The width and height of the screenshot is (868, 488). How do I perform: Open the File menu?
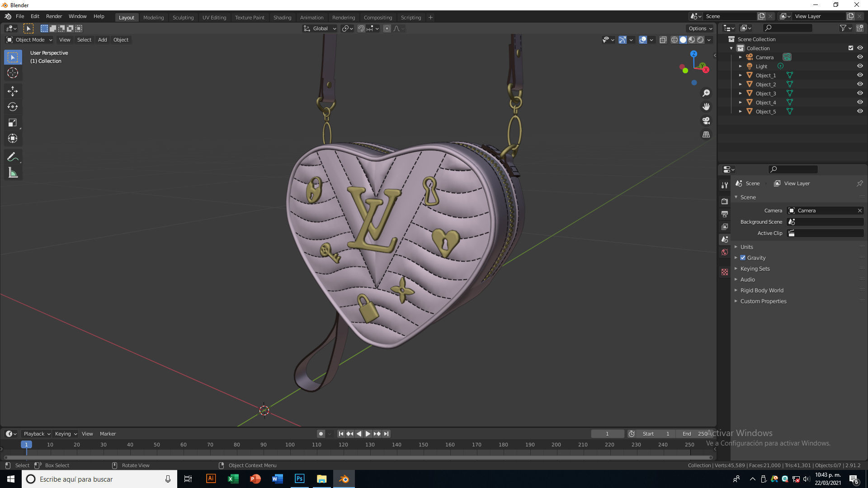point(20,16)
